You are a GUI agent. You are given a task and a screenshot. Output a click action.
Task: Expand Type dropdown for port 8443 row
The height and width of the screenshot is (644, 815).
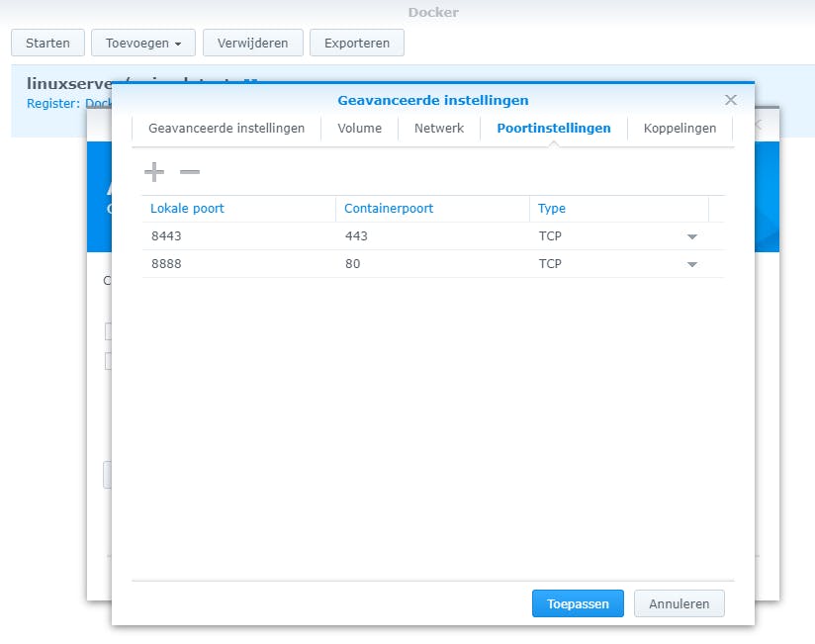tap(692, 236)
